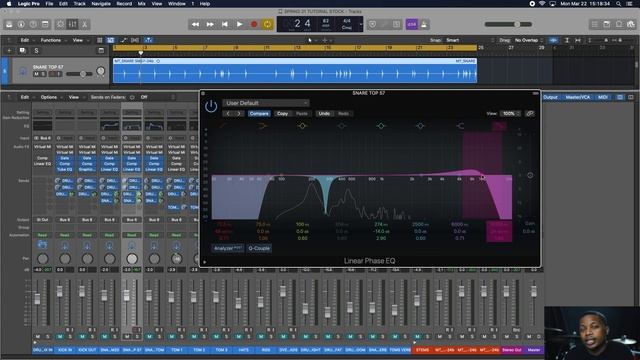The width and height of the screenshot is (640, 360).
Task: Toggle the Linear Phase EQ power button
Action: pos(211,107)
